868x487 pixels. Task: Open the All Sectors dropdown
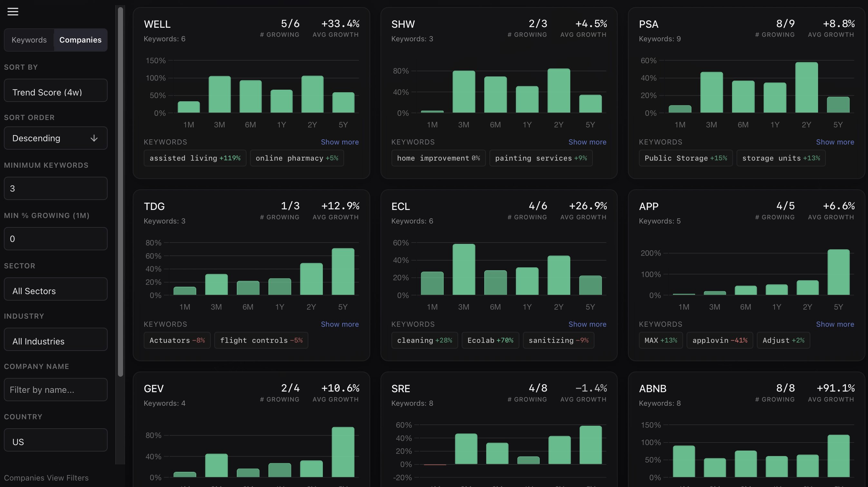coord(56,289)
